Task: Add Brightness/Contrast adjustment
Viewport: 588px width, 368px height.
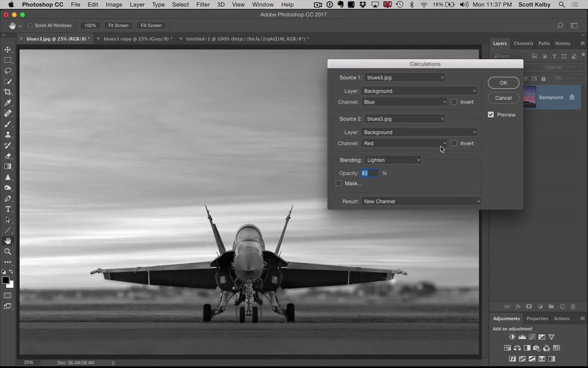Action: [x=512, y=337]
